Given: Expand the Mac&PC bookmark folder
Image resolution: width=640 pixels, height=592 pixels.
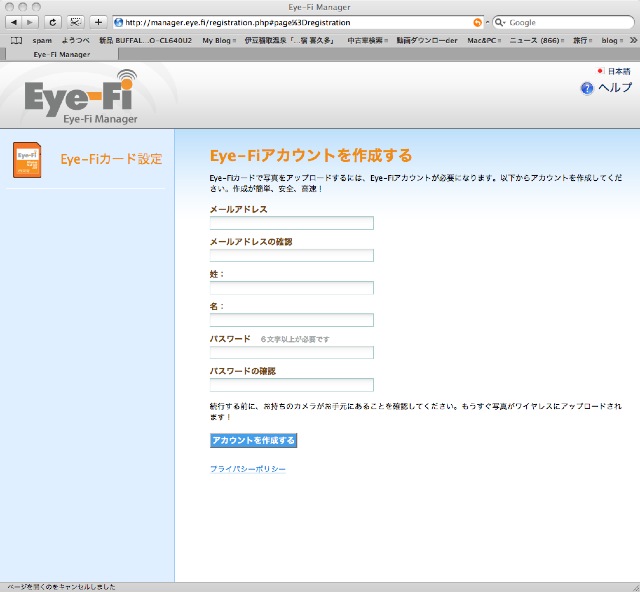Looking at the screenshot, I should (x=484, y=40).
